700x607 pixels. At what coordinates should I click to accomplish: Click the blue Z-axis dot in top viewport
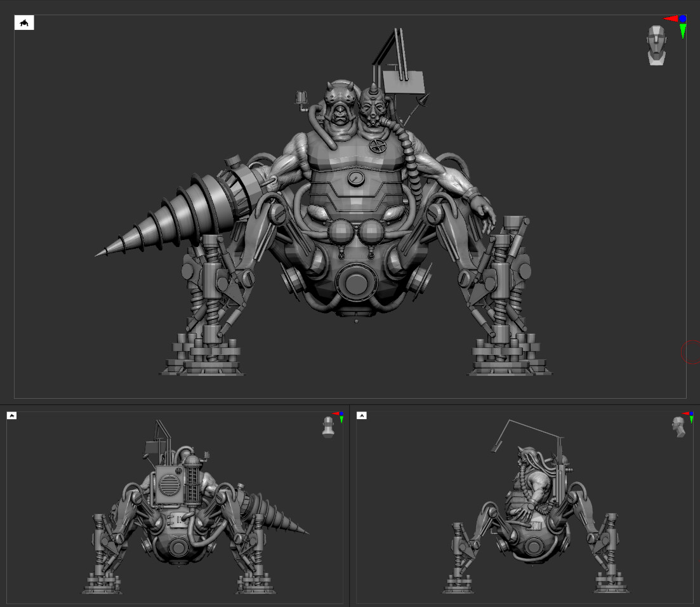point(682,19)
